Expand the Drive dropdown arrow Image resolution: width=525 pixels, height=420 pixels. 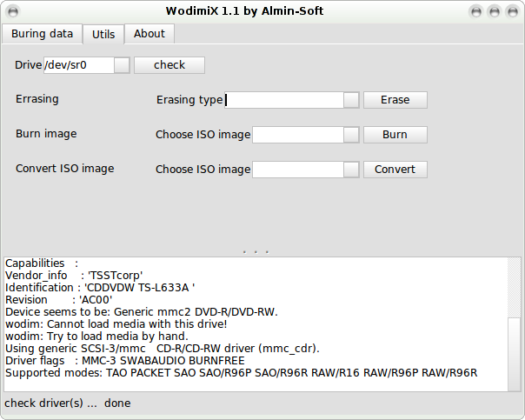[122, 65]
